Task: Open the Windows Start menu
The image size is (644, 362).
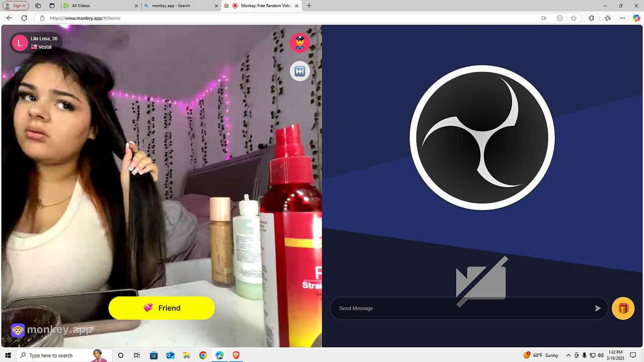Action: point(8,355)
